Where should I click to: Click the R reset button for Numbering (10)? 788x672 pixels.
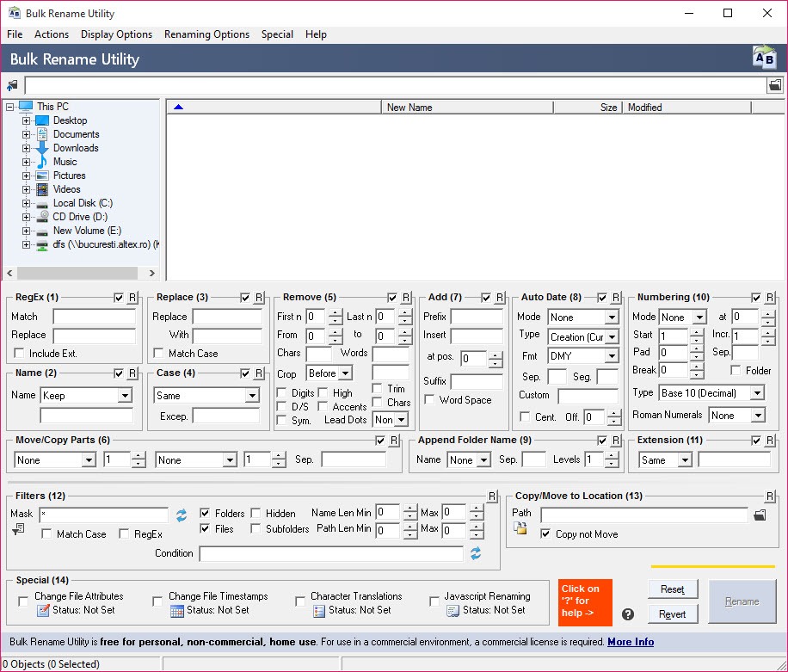coord(769,298)
